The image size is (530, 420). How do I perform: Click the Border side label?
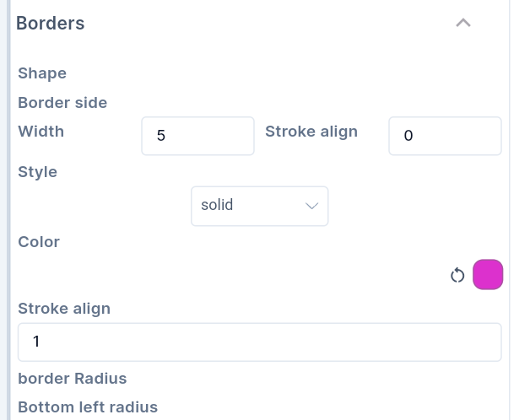(62, 103)
